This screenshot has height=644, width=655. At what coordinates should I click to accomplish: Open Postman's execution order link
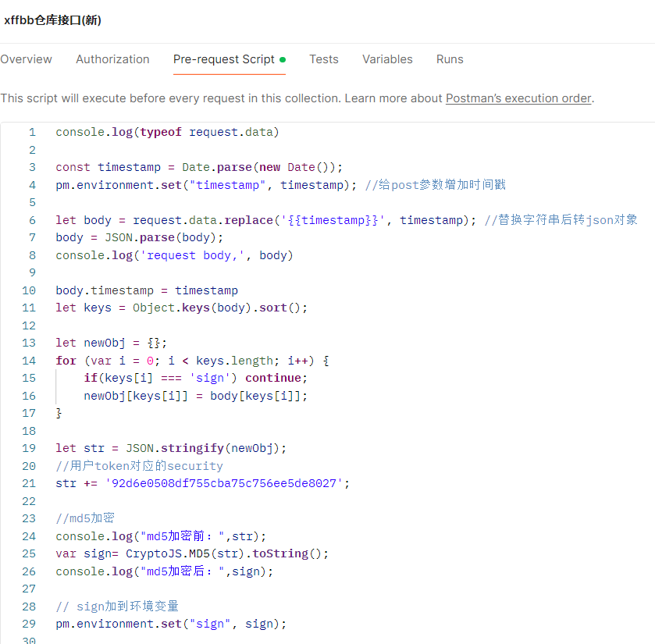click(518, 98)
